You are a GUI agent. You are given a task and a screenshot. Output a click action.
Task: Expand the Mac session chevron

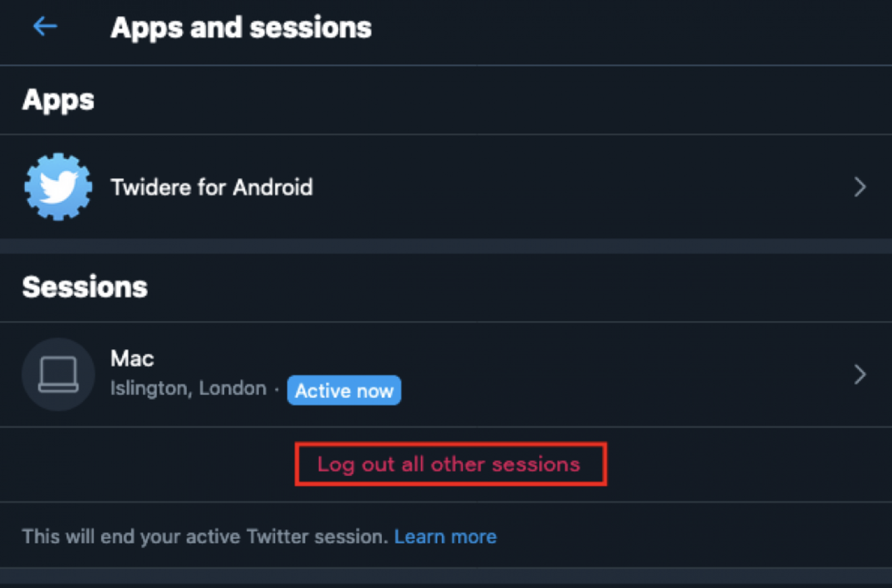point(860,374)
